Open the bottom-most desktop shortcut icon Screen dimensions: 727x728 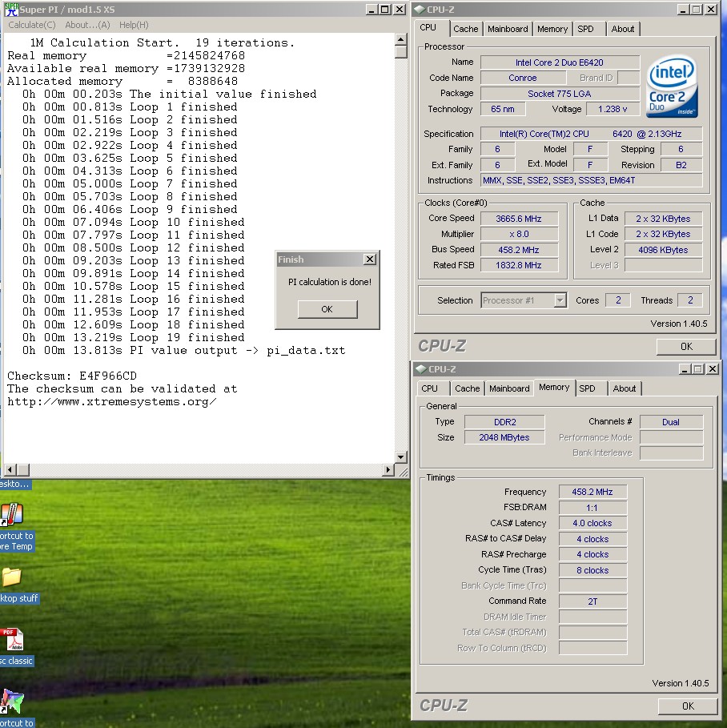coord(12,701)
